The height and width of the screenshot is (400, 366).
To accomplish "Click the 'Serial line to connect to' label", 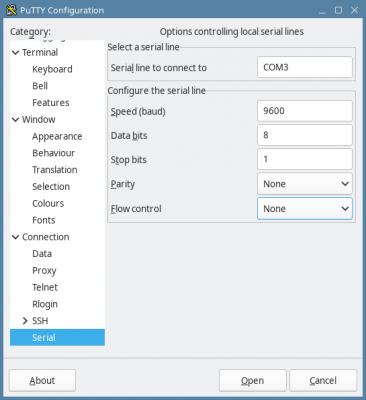I will [x=159, y=68].
